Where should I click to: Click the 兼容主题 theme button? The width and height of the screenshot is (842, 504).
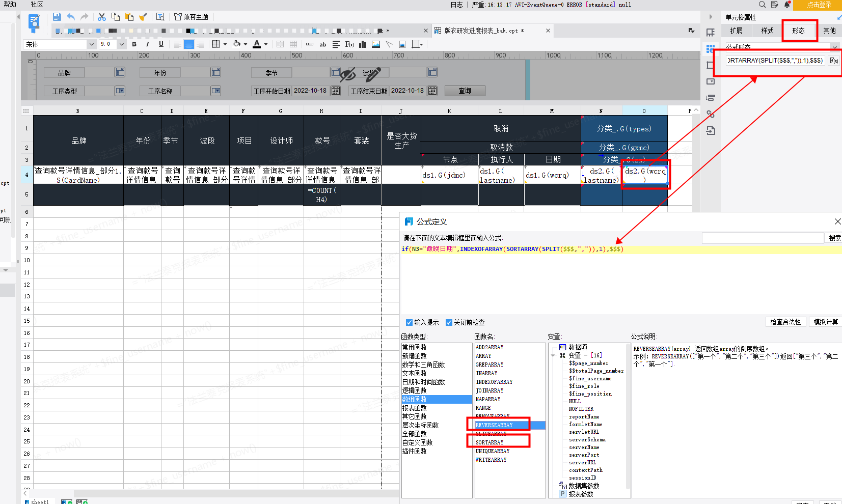(x=191, y=17)
